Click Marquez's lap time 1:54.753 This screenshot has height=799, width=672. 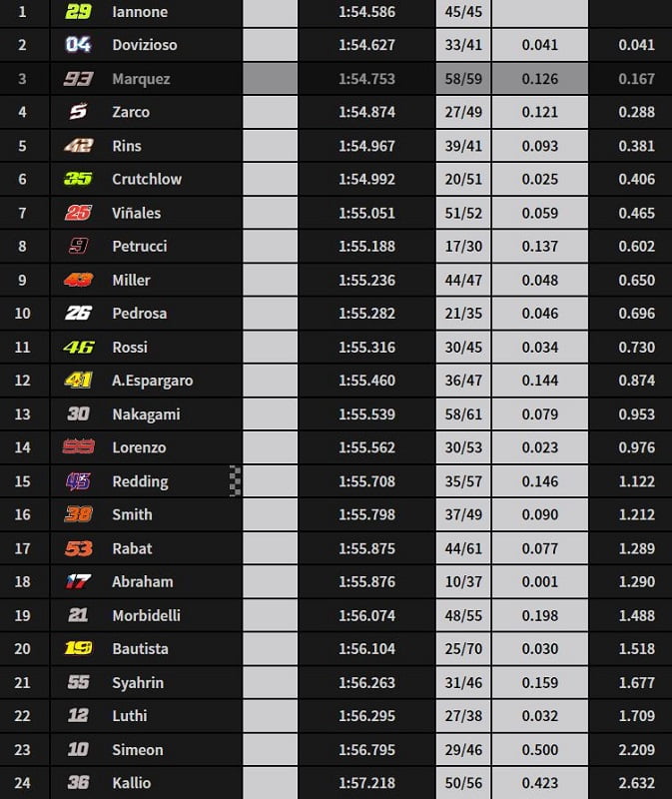pos(366,79)
